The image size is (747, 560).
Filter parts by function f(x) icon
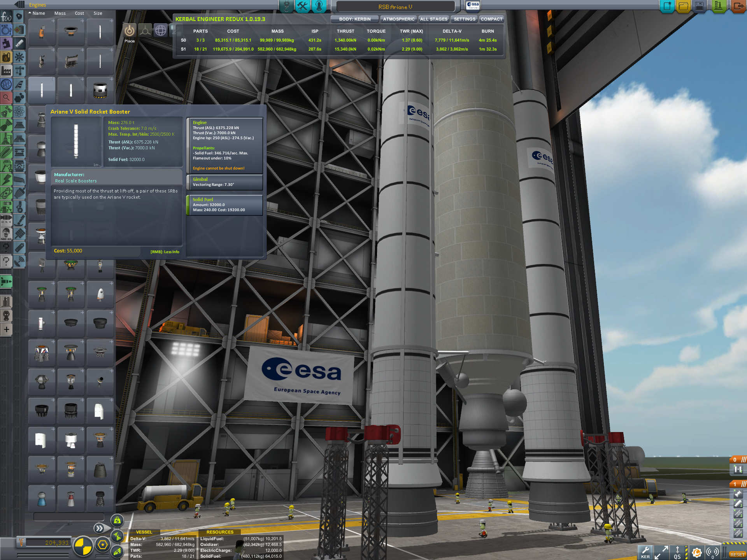pyautogui.click(x=6, y=17)
